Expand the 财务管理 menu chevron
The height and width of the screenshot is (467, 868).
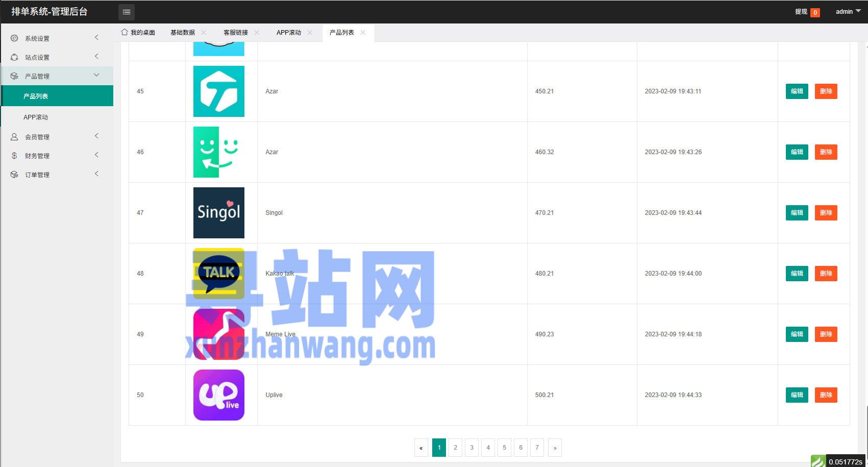click(96, 155)
